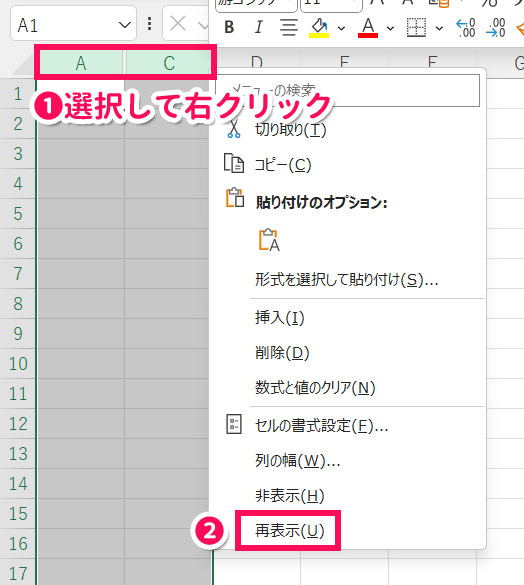
Task: Open 形式を選択して貼り付け(S)...
Action: click(347, 279)
